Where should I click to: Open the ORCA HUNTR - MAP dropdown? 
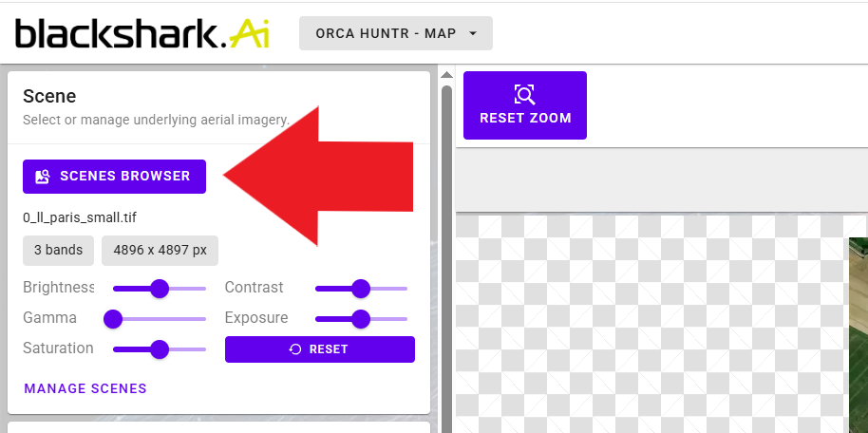click(386, 33)
